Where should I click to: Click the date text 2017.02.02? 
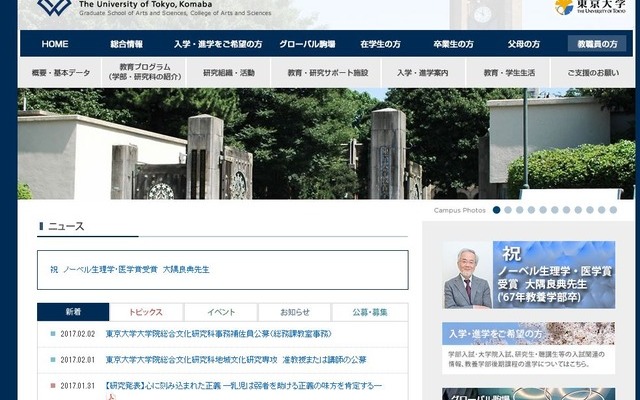click(x=78, y=334)
